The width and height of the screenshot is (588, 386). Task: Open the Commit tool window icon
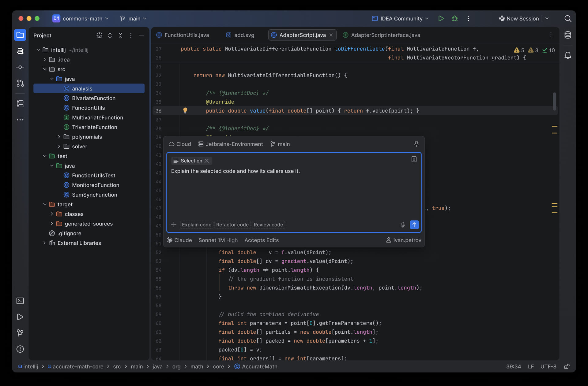point(20,67)
